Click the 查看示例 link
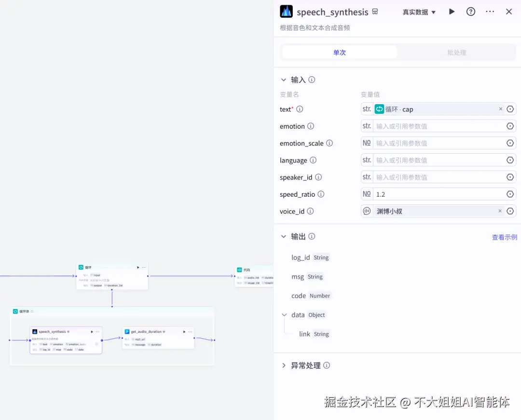The width and height of the screenshot is (521, 420). [504, 236]
